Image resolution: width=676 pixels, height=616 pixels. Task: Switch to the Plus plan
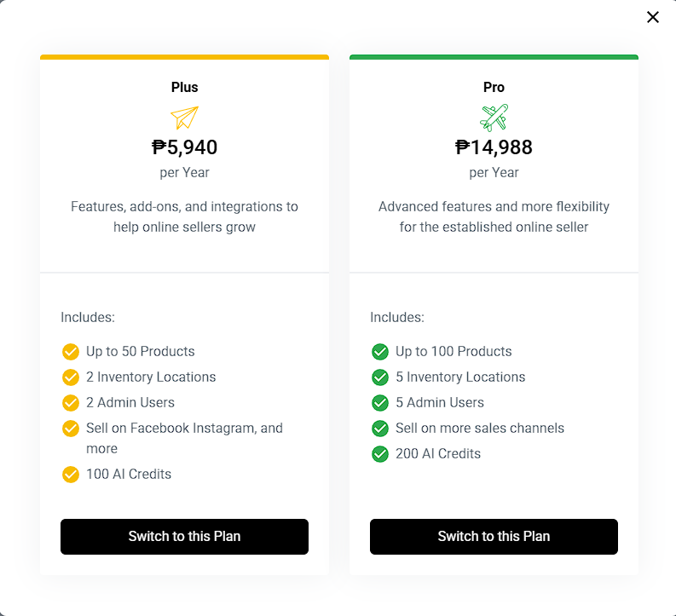[184, 537]
